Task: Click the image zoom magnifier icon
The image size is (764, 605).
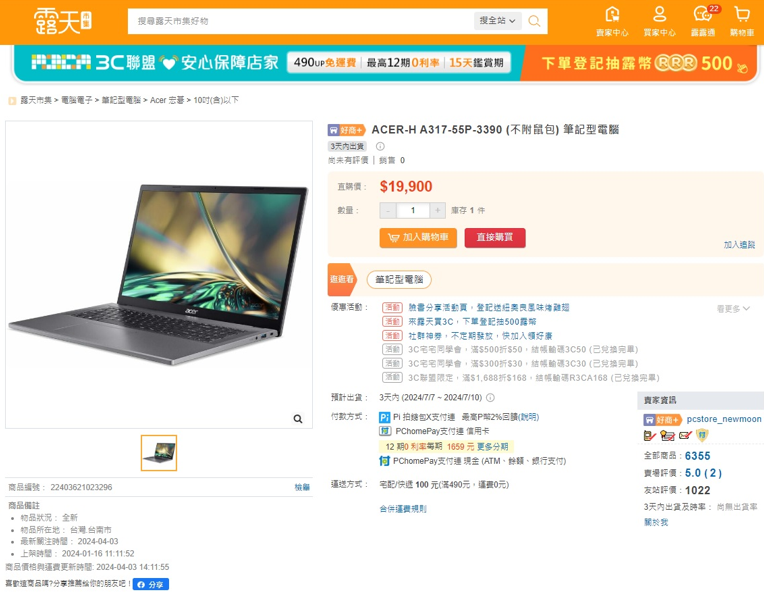Action: coord(298,418)
